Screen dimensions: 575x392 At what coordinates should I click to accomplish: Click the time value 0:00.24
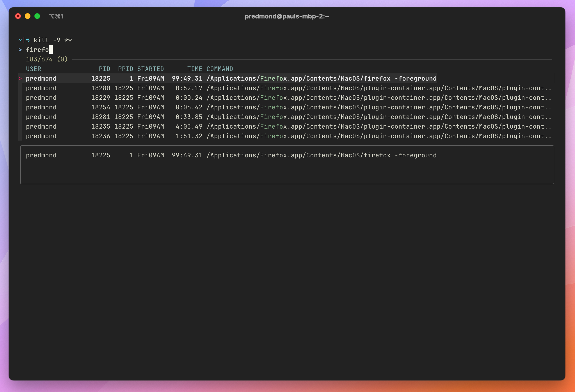[x=189, y=98]
